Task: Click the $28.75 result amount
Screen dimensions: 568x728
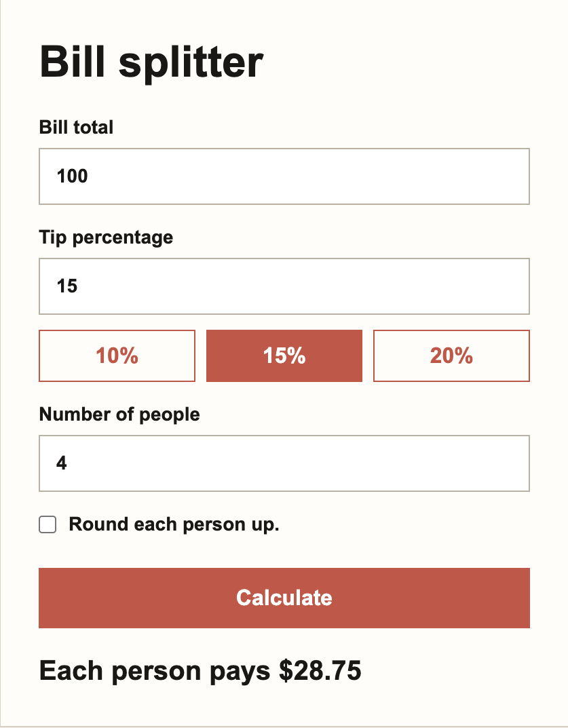Action: [x=320, y=671]
